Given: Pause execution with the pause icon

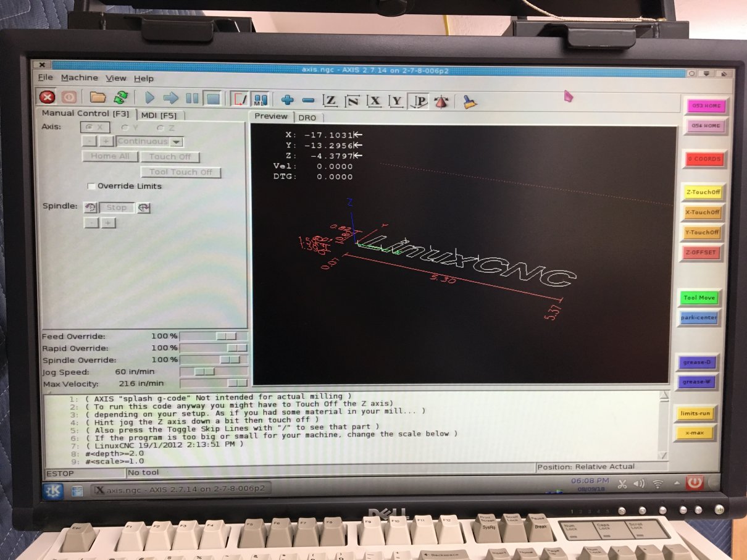Looking at the screenshot, I should pos(192,98).
